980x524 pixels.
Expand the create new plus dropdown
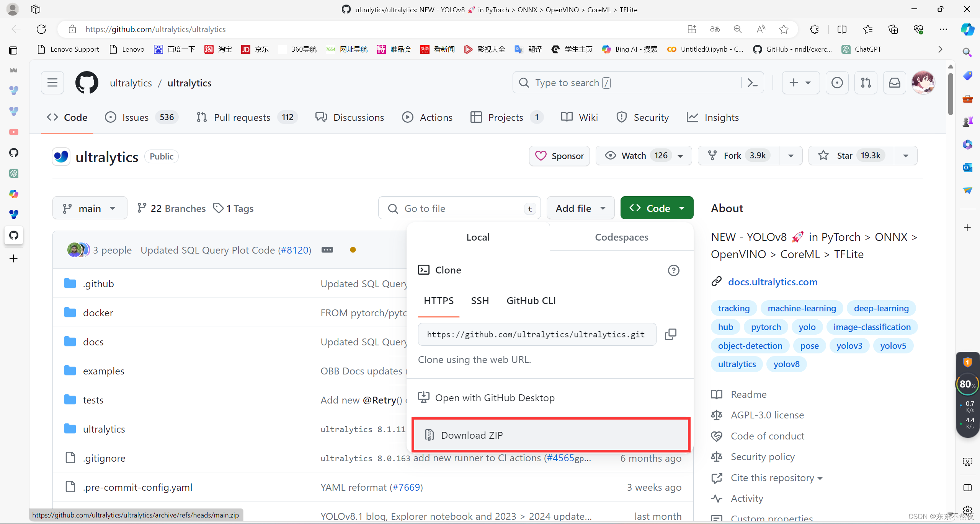tap(800, 83)
